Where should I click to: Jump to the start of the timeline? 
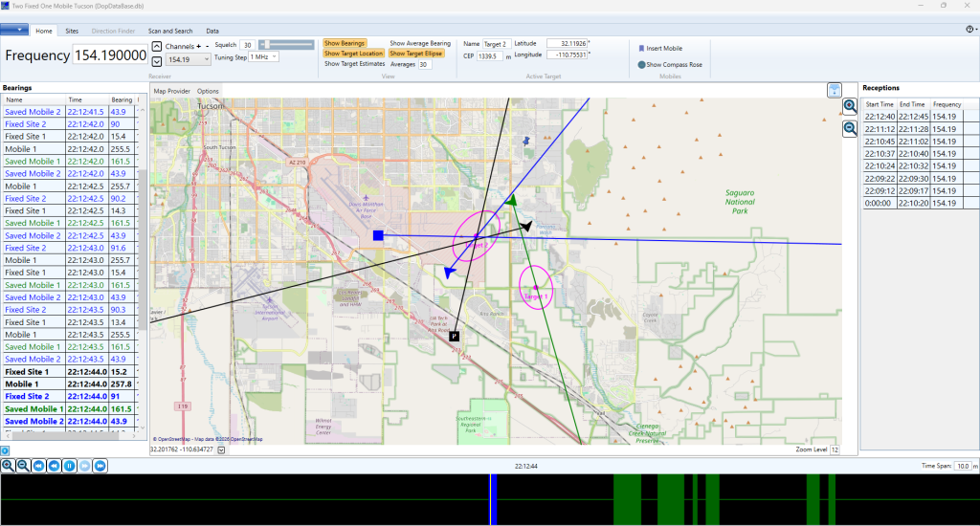[38, 466]
